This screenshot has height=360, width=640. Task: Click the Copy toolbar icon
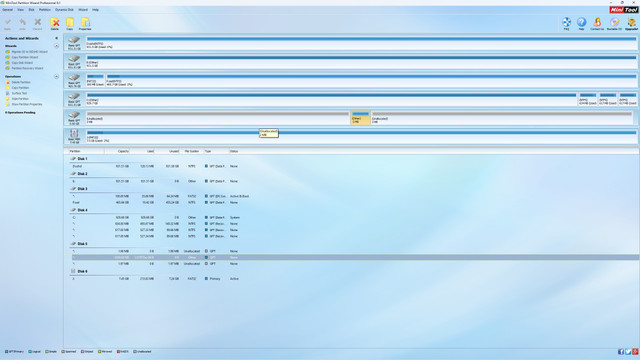coord(70,24)
